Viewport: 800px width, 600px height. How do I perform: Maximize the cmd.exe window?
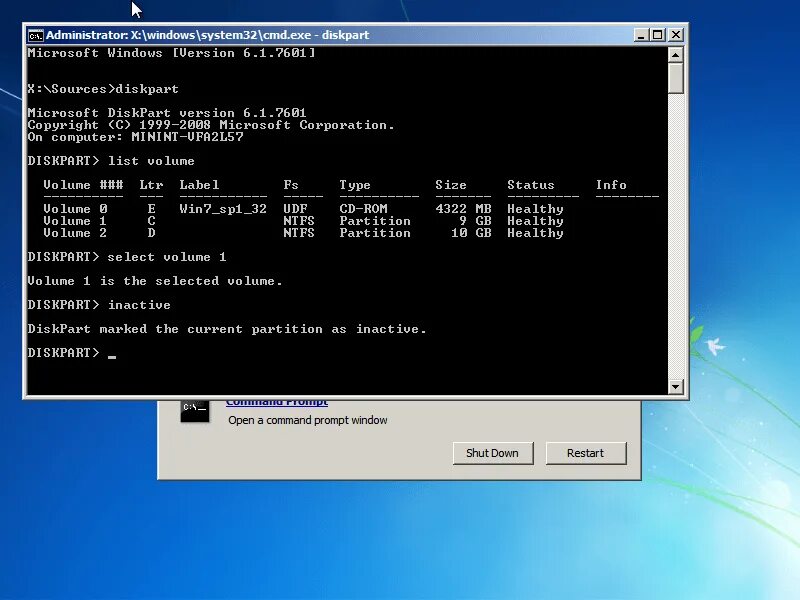[x=658, y=35]
